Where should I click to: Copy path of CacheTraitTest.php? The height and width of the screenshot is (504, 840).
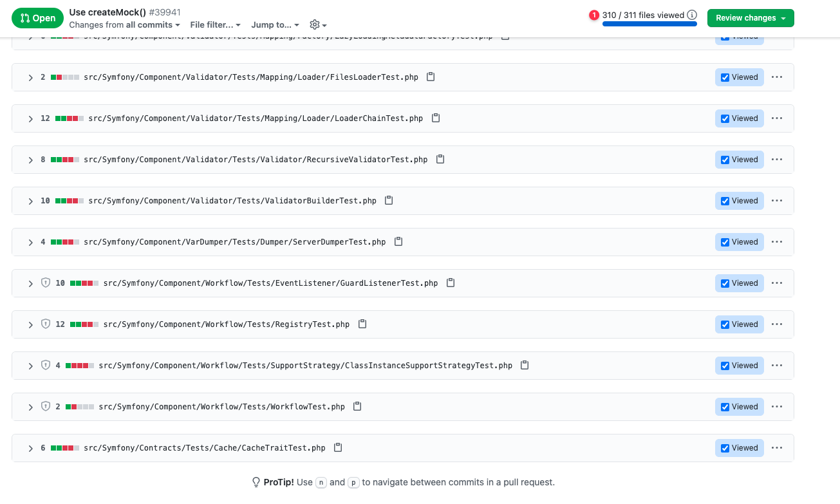pos(338,447)
